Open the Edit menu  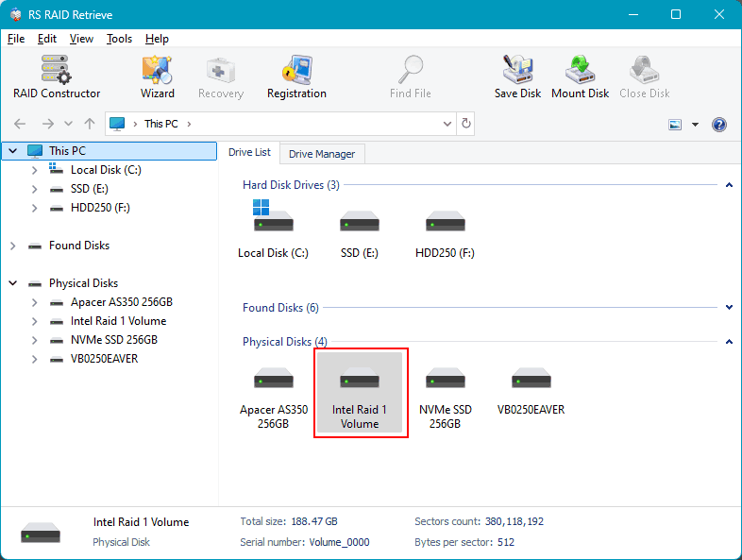(47, 39)
